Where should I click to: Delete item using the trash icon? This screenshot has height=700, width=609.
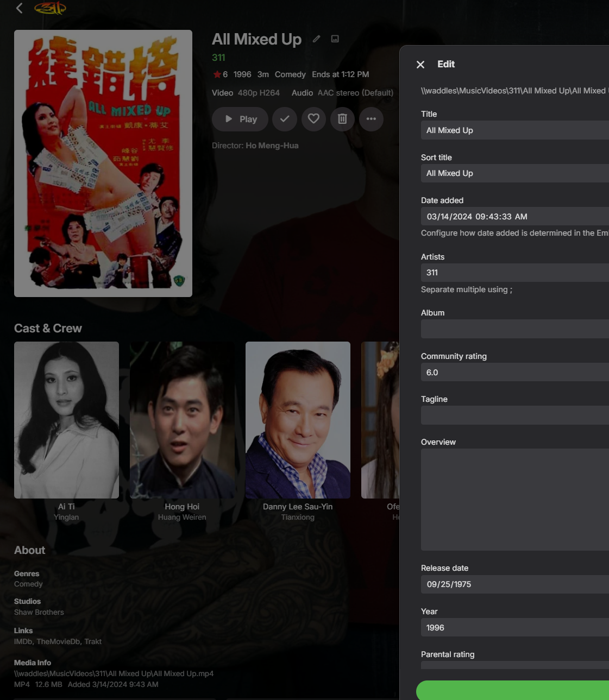(x=342, y=119)
